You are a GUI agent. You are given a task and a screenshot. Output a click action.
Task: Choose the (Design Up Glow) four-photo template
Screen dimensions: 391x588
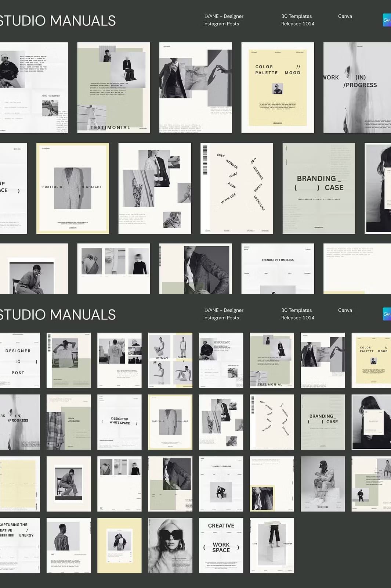pyautogui.click(x=170, y=360)
